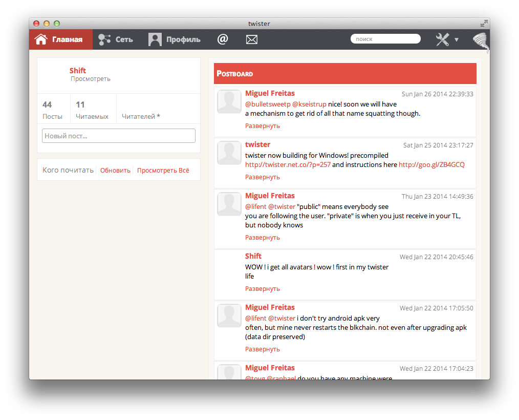Click the Кого почитать heading
This screenshot has height=420, width=519.
(68, 170)
